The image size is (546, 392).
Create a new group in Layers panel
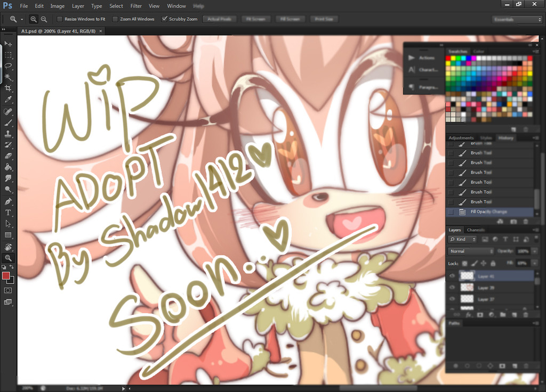(502, 315)
